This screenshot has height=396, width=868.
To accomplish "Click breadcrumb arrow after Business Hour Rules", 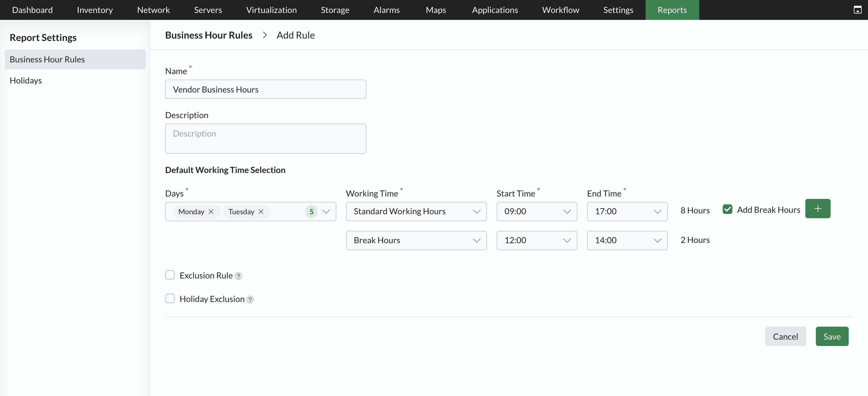I will pyautogui.click(x=265, y=35).
